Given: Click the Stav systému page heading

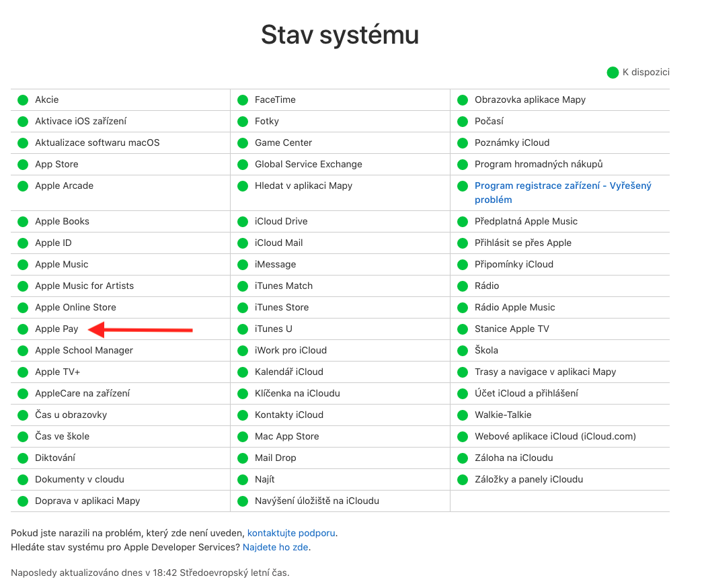Looking at the screenshot, I should pos(340,35).
